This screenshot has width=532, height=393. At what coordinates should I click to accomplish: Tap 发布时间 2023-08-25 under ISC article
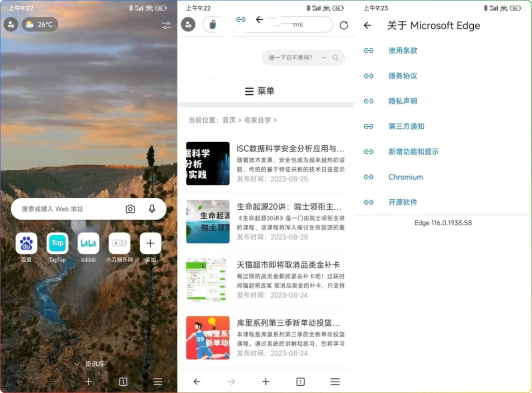[272, 179]
